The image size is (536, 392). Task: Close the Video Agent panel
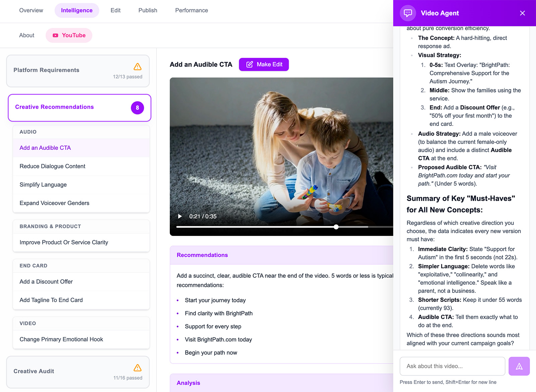522,13
